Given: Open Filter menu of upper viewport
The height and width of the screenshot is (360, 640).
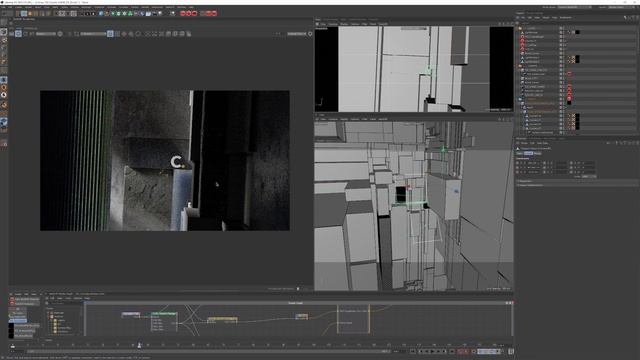Looking at the screenshot, I should 364,24.
